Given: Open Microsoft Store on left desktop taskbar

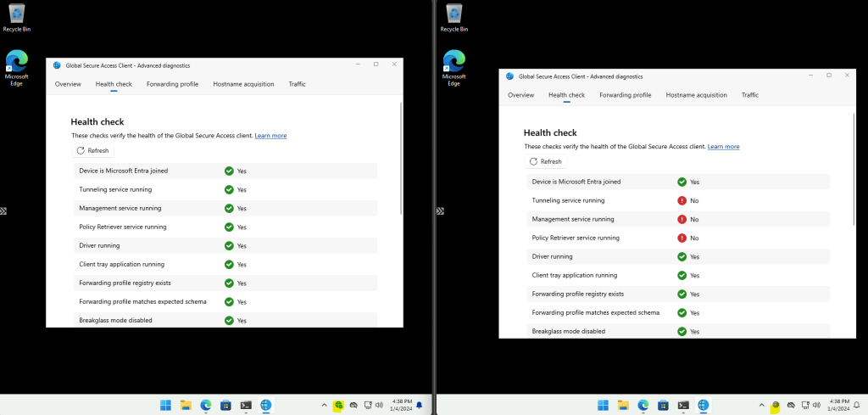Looking at the screenshot, I should (x=225, y=405).
